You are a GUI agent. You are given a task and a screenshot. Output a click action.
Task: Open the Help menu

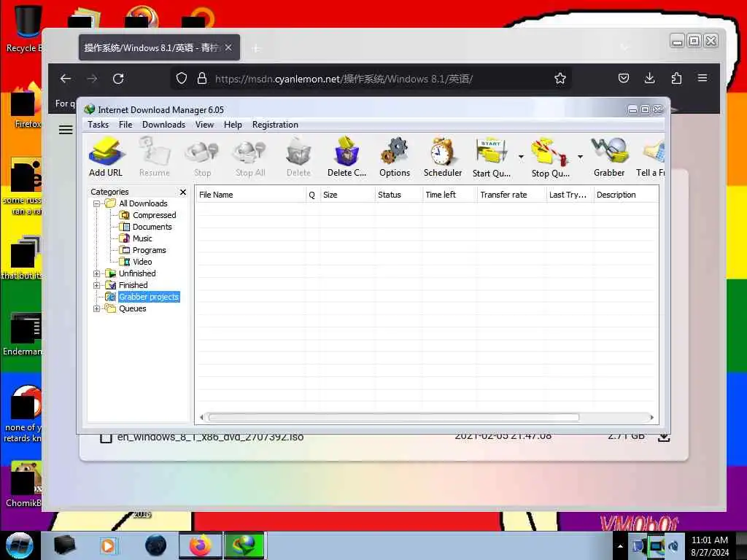coord(233,125)
